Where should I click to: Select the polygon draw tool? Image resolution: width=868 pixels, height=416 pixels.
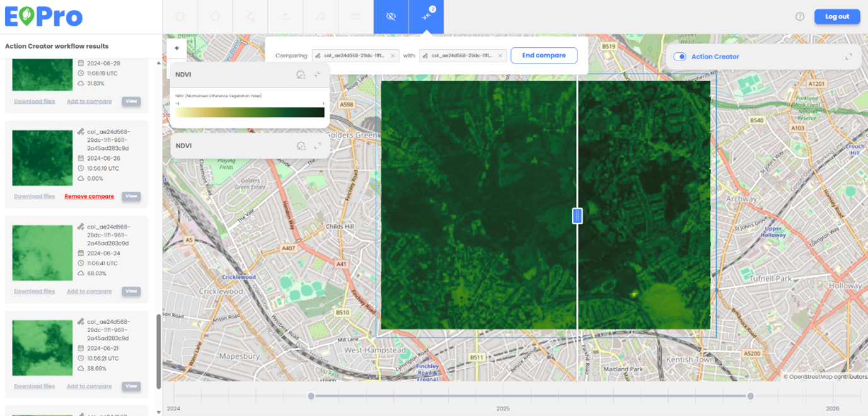coord(250,17)
